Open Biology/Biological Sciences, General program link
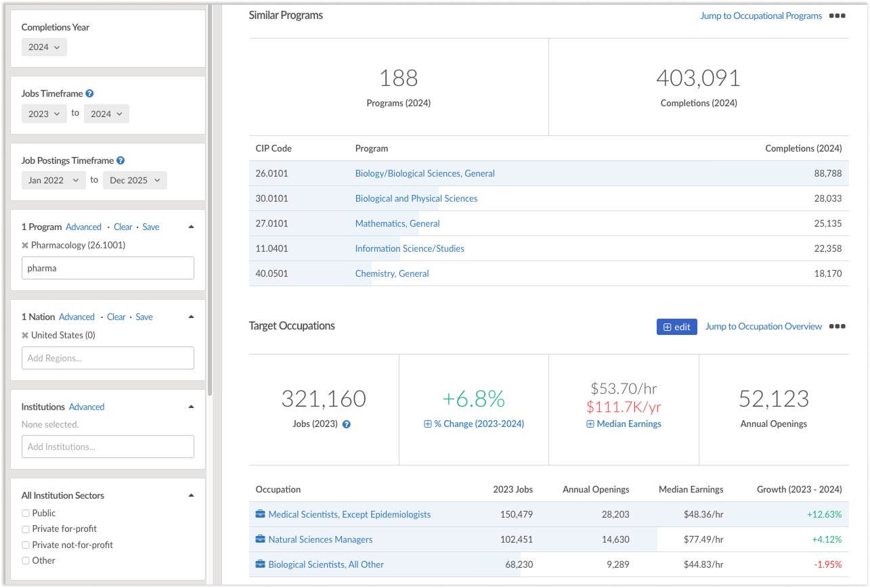870x588 pixels. click(x=425, y=173)
